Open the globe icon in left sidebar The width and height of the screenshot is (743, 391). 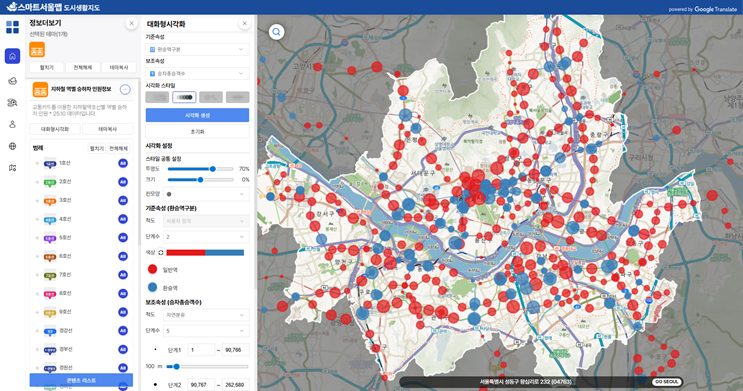pos(12,146)
